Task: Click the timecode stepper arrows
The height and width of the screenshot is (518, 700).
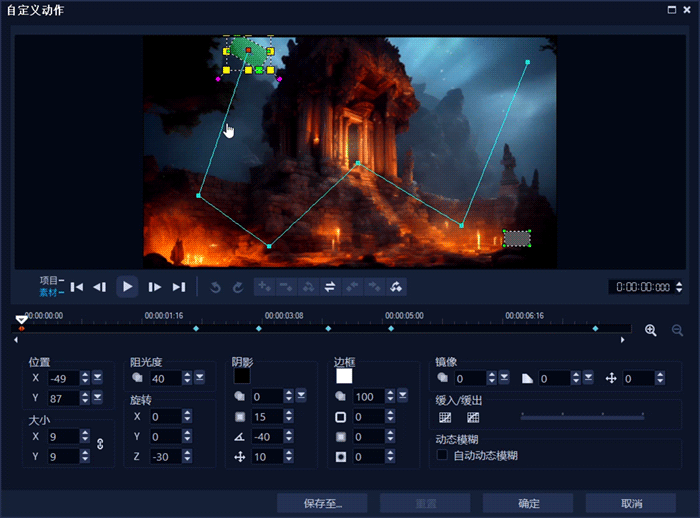Action: (x=679, y=287)
